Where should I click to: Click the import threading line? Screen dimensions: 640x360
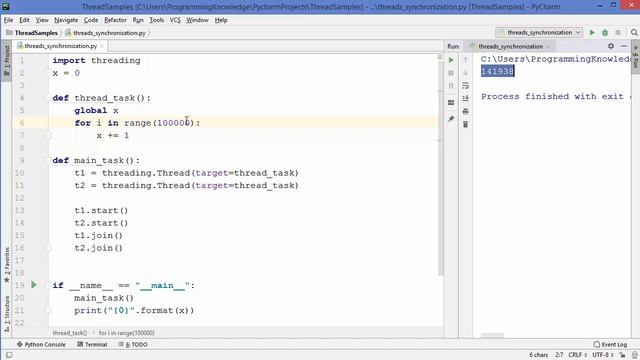[96, 60]
